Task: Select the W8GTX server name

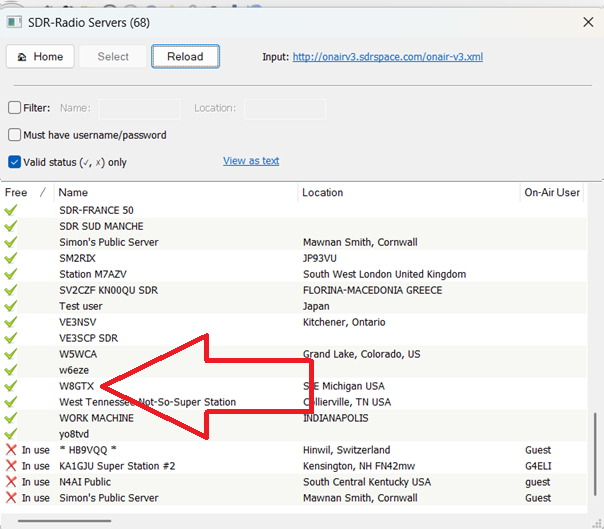Action: coord(77,386)
